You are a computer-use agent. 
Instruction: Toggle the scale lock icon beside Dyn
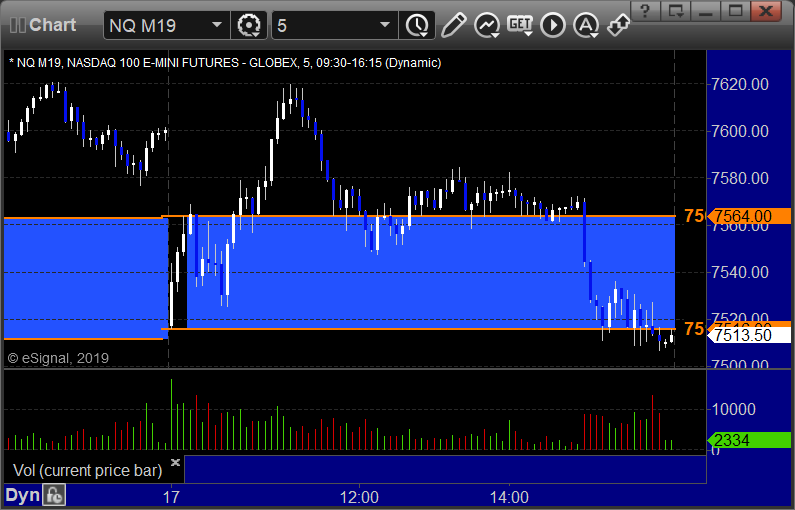[54, 495]
